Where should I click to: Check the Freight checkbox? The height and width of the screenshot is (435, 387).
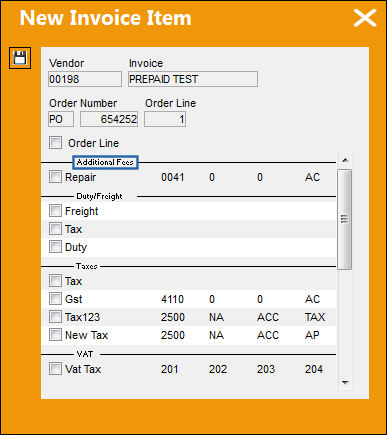[x=55, y=211]
